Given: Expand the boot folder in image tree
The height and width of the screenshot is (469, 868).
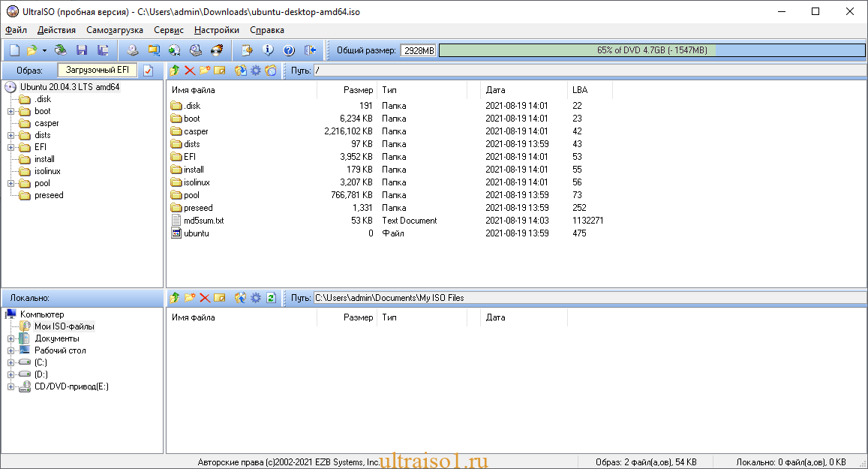Looking at the screenshot, I should (x=11, y=111).
